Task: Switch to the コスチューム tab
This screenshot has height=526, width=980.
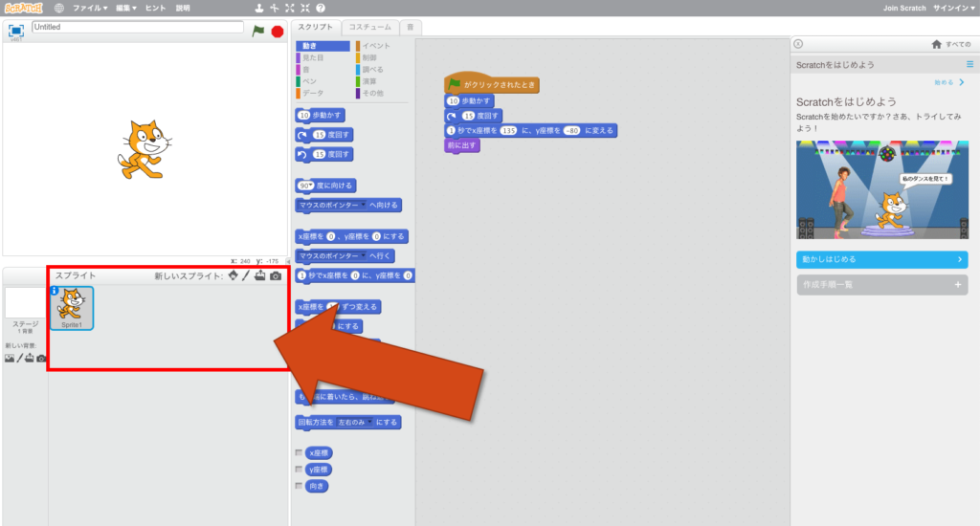Action: [x=367, y=27]
